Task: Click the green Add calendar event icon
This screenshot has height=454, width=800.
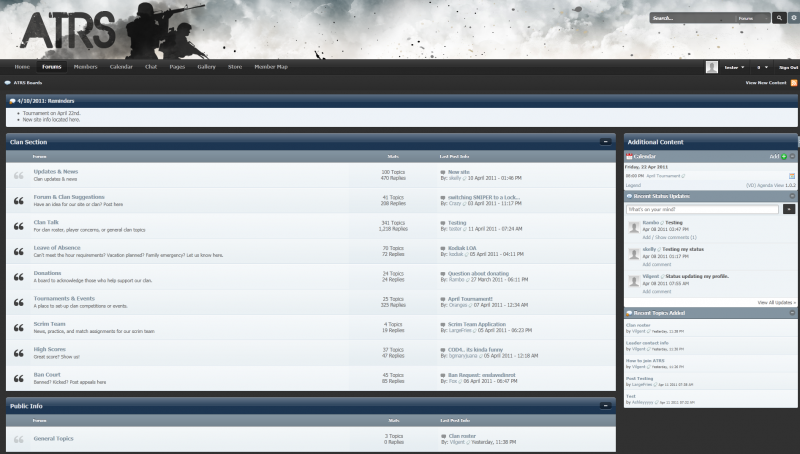Action: click(x=785, y=157)
